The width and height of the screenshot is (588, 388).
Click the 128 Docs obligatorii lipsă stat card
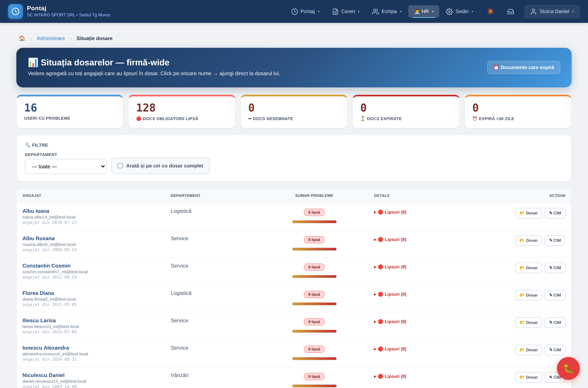tap(182, 111)
